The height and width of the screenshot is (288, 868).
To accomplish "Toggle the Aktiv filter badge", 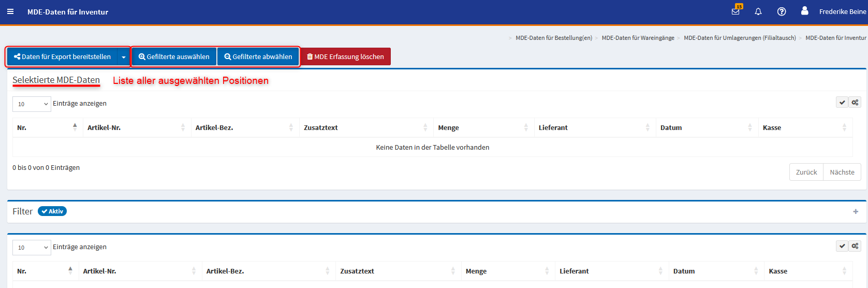I will point(52,211).
